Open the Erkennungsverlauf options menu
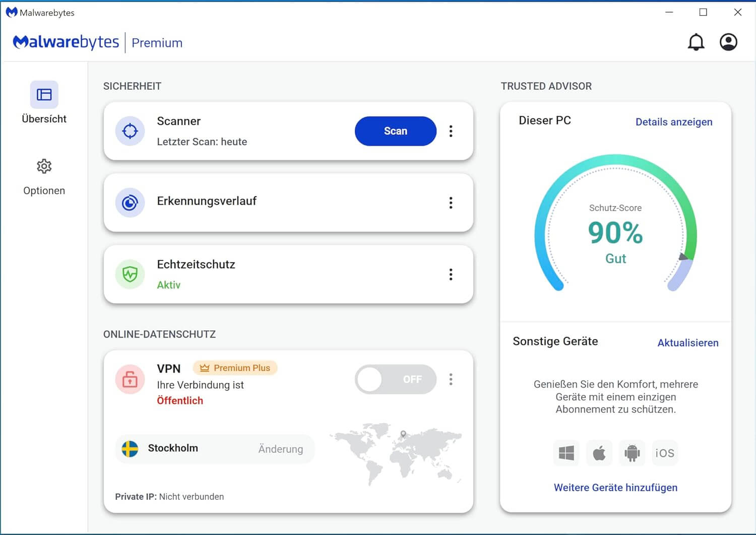756x535 pixels. [x=451, y=203]
